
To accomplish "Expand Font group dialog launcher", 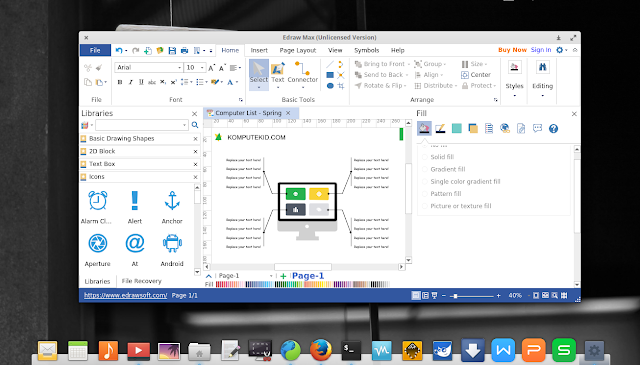I will [240, 100].
